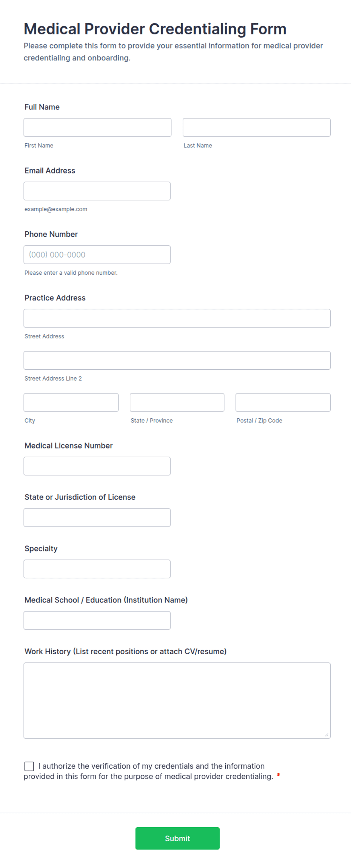
Task: Click the Last Name input field
Action: [x=256, y=128]
